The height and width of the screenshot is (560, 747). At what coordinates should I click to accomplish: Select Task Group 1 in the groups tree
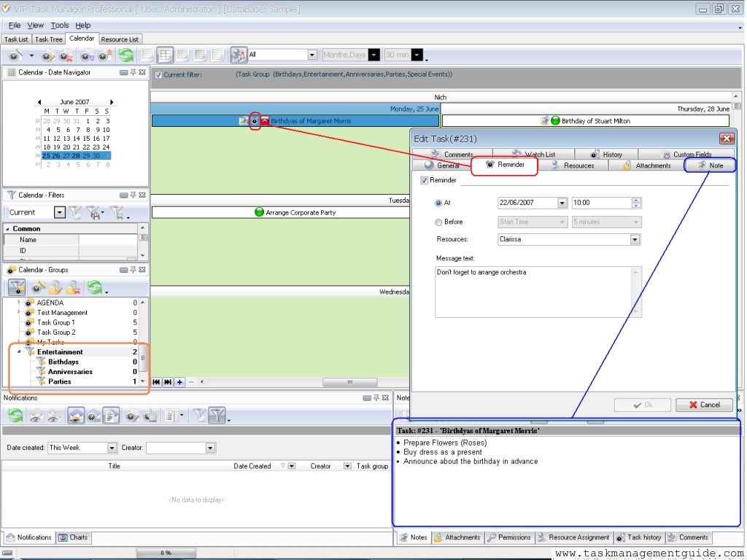tap(55, 323)
